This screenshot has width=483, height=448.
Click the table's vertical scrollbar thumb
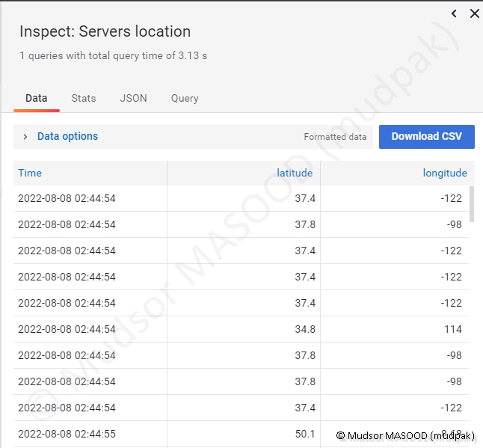[471, 203]
